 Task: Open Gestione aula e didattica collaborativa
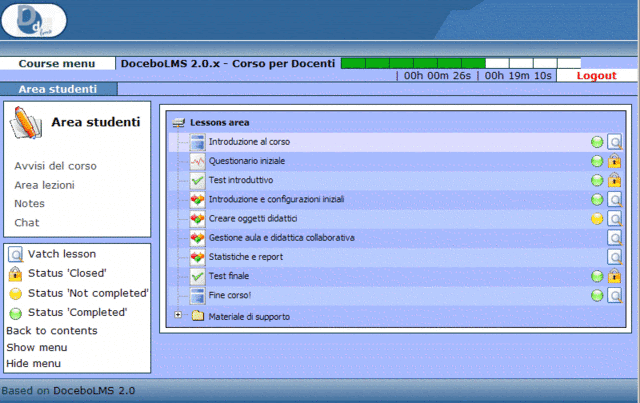282,238
